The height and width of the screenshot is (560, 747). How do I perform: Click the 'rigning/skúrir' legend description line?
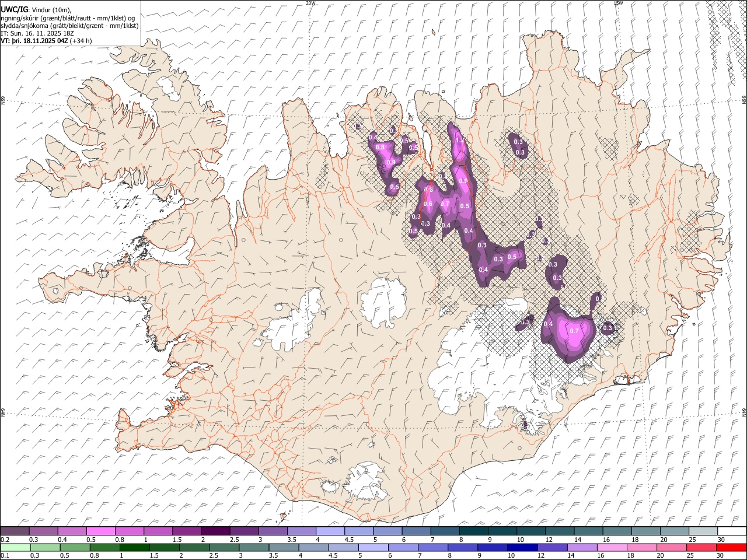pyautogui.click(x=68, y=17)
